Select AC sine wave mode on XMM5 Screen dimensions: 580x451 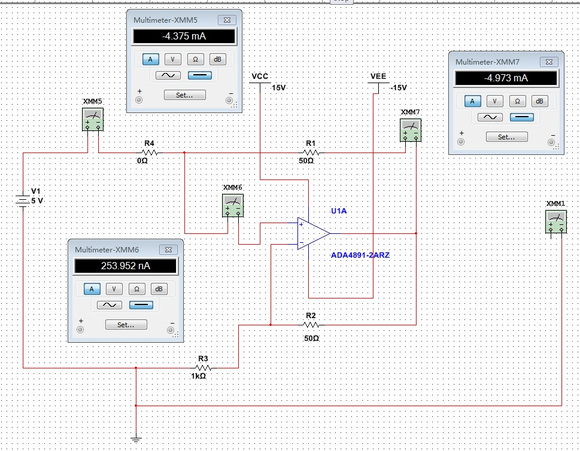pos(168,75)
